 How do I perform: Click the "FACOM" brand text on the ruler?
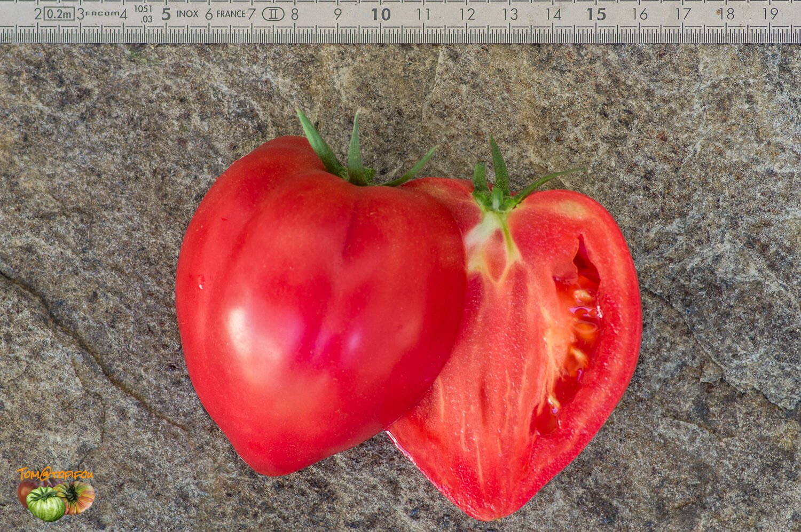[x=103, y=14]
